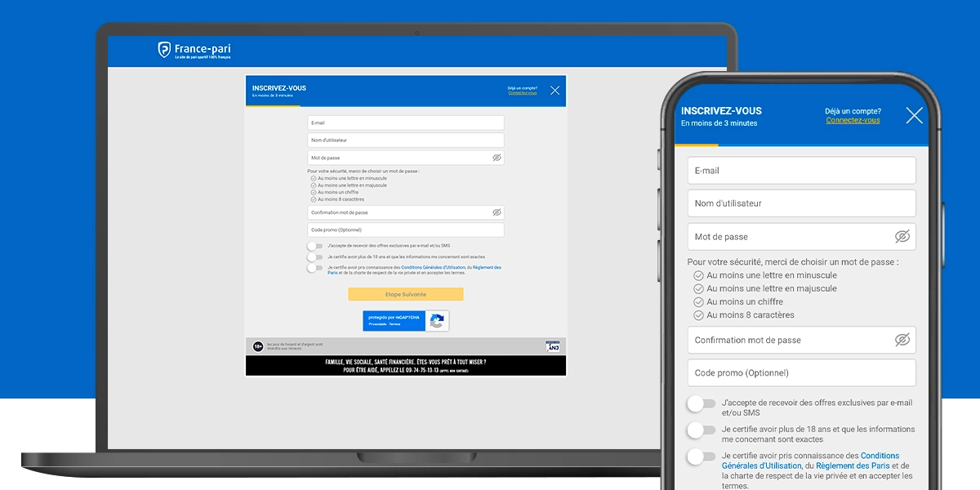Click the 18+ age restriction icon

click(258, 347)
